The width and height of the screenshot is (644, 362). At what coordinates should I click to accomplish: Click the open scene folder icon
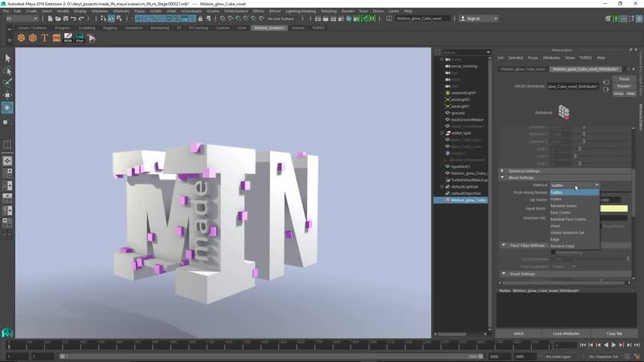coord(58,19)
